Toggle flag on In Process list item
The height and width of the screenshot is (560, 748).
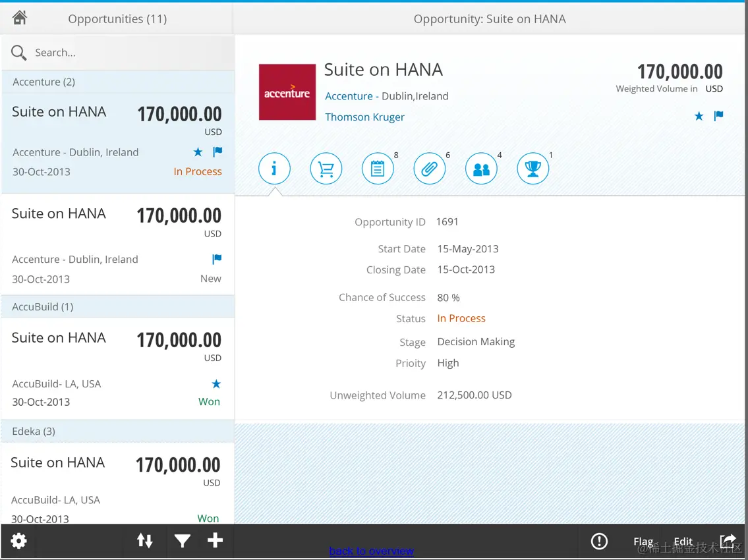pos(217,152)
